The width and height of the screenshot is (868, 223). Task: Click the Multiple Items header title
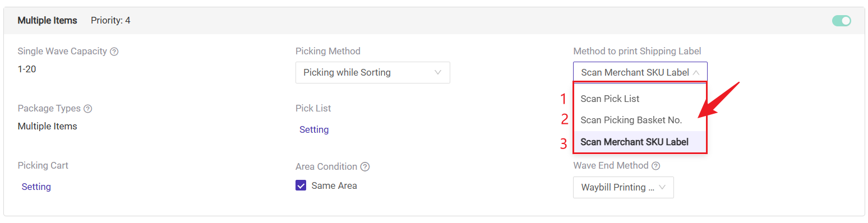tap(48, 21)
